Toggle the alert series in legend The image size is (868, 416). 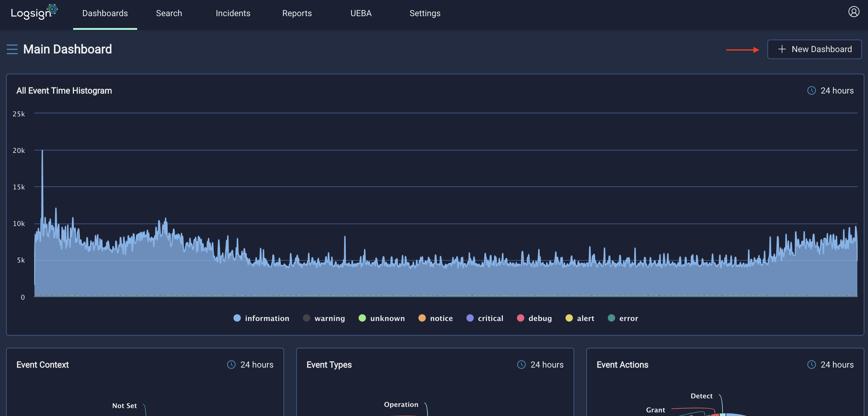click(580, 318)
